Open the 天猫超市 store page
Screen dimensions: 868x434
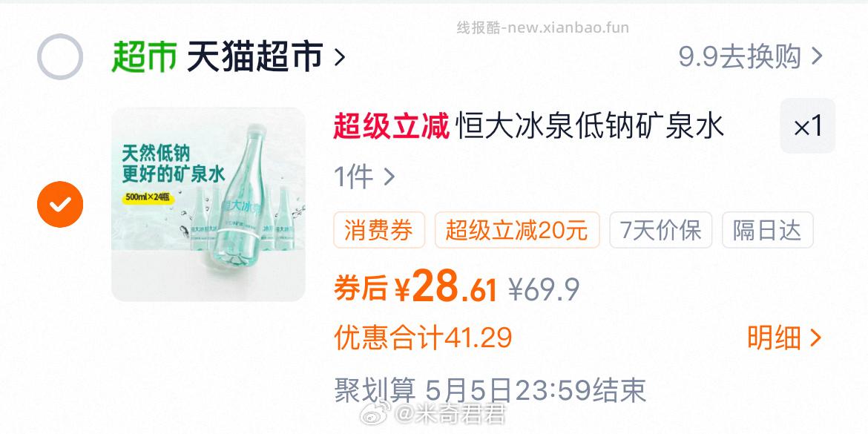[255, 56]
